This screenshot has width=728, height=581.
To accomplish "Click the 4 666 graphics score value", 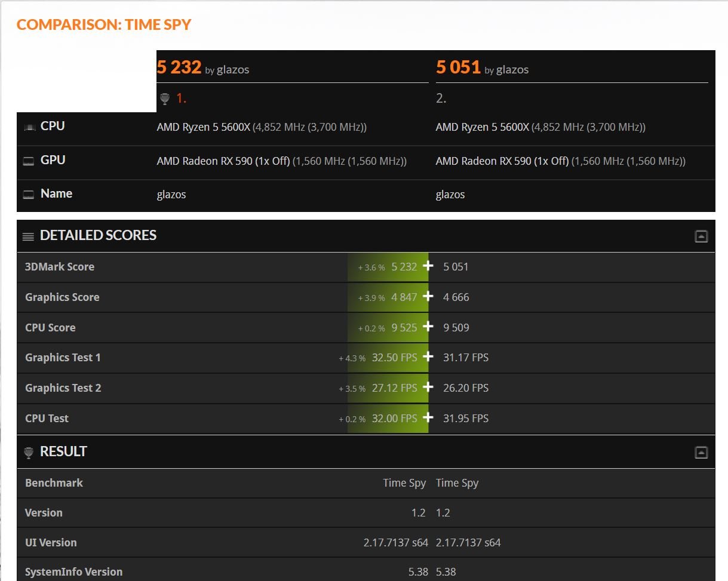I will pyautogui.click(x=456, y=297).
